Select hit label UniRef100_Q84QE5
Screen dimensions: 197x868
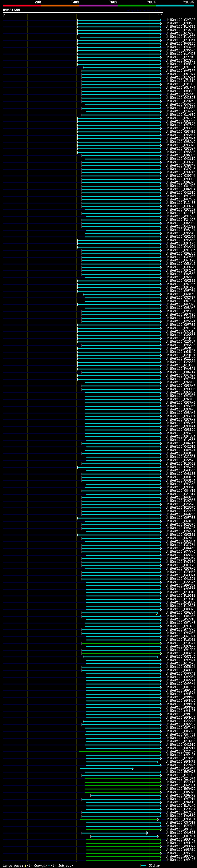(x=180, y=616)
